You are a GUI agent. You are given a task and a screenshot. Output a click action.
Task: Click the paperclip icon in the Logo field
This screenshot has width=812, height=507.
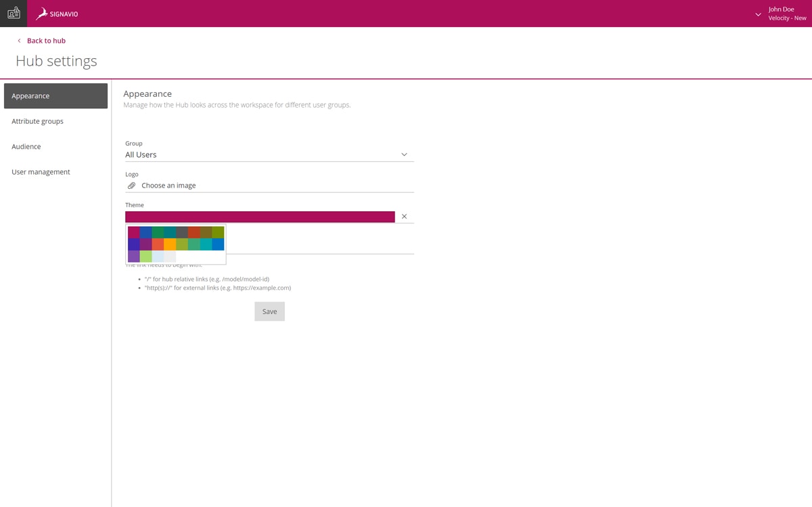pos(132,185)
